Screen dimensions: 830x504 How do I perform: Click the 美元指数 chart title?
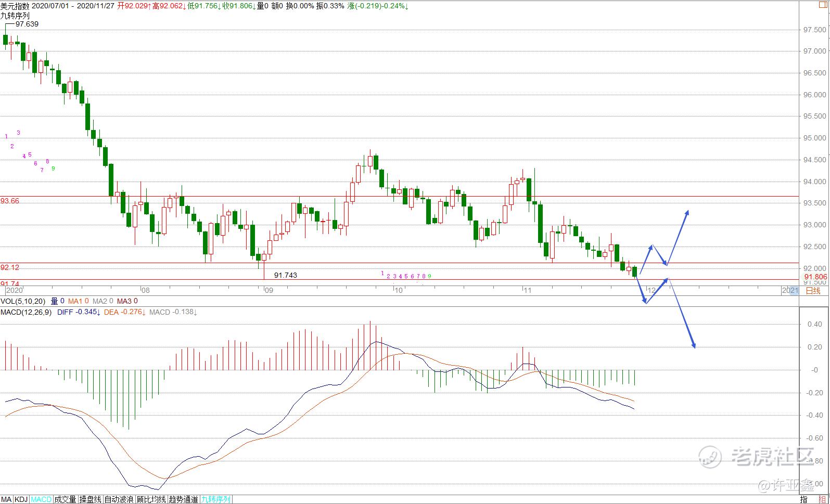point(15,6)
